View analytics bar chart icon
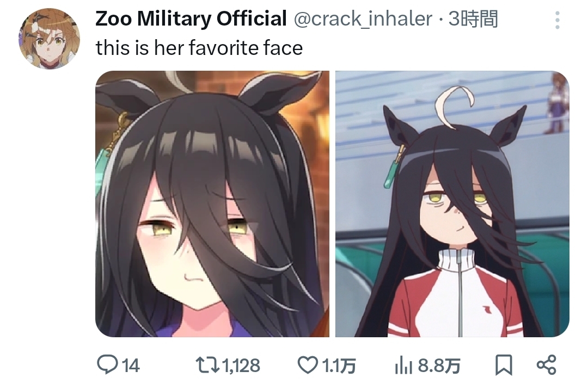This screenshot has height=390, width=588. (403, 366)
